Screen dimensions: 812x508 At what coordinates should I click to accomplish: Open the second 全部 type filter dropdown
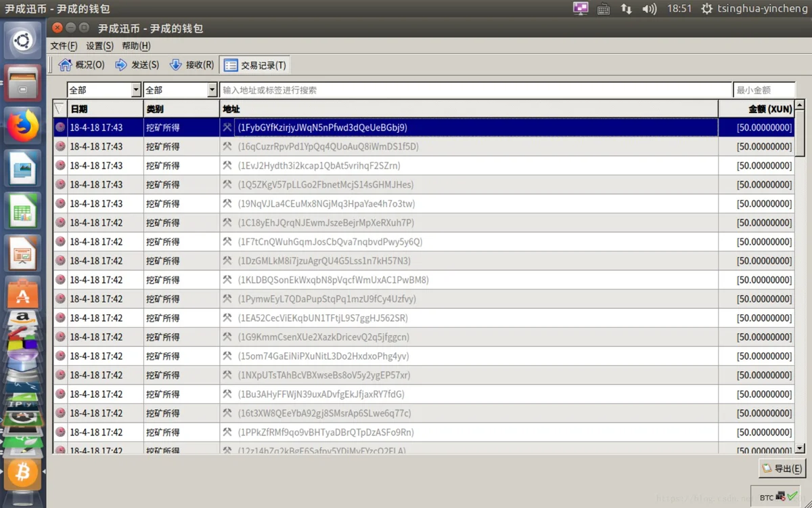click(180, 90)
